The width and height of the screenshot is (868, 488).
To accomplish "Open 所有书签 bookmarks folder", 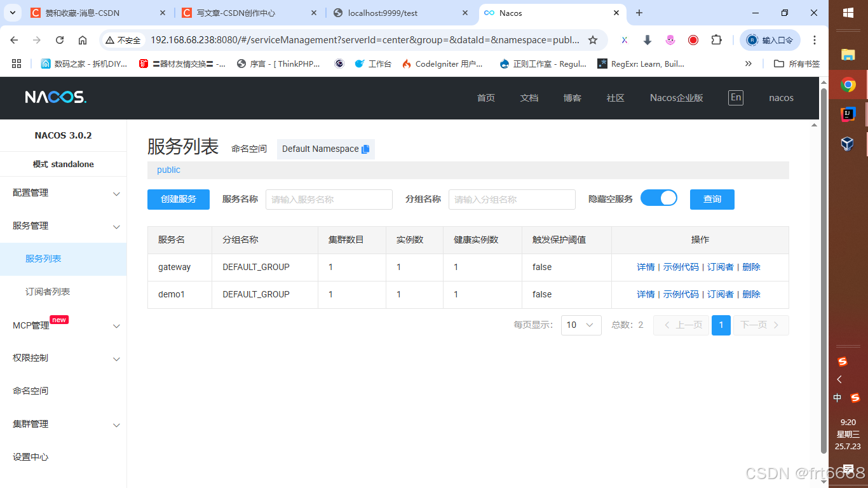I will 797,64.
